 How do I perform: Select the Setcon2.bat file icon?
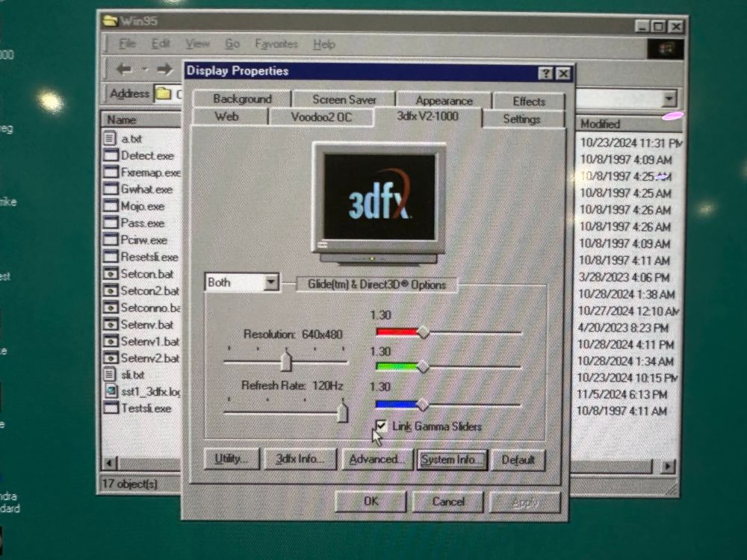click(x=111, y=290)
